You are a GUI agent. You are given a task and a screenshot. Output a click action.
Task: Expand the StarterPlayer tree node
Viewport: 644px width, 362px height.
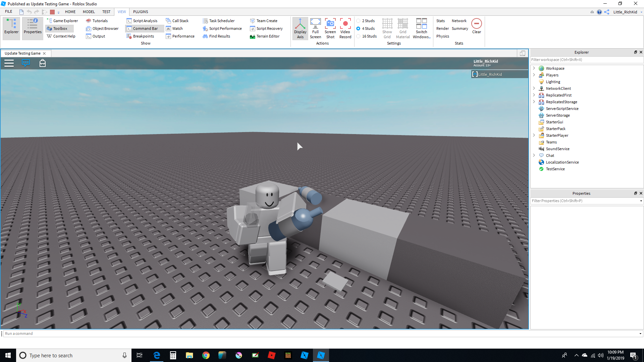(534, 135)
